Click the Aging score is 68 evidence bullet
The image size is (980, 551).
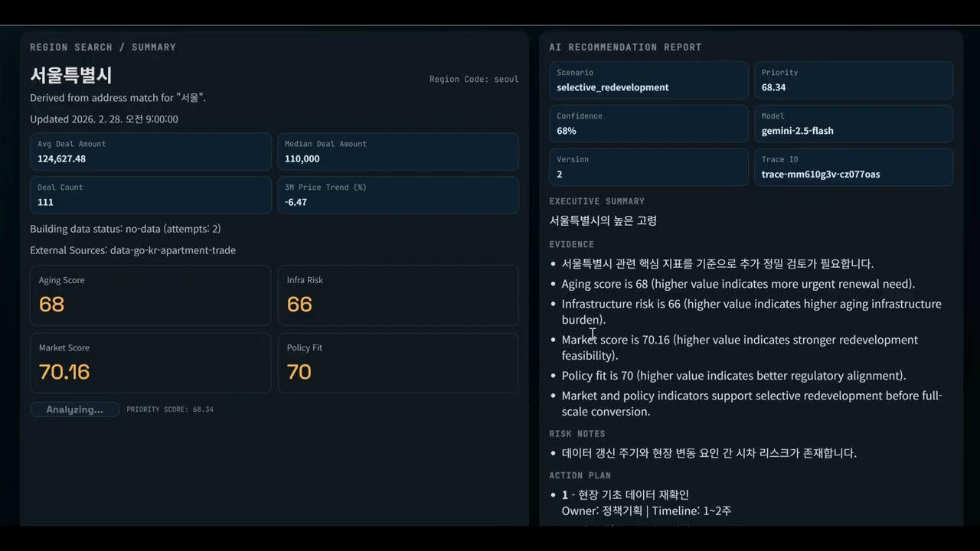(738, 284)
